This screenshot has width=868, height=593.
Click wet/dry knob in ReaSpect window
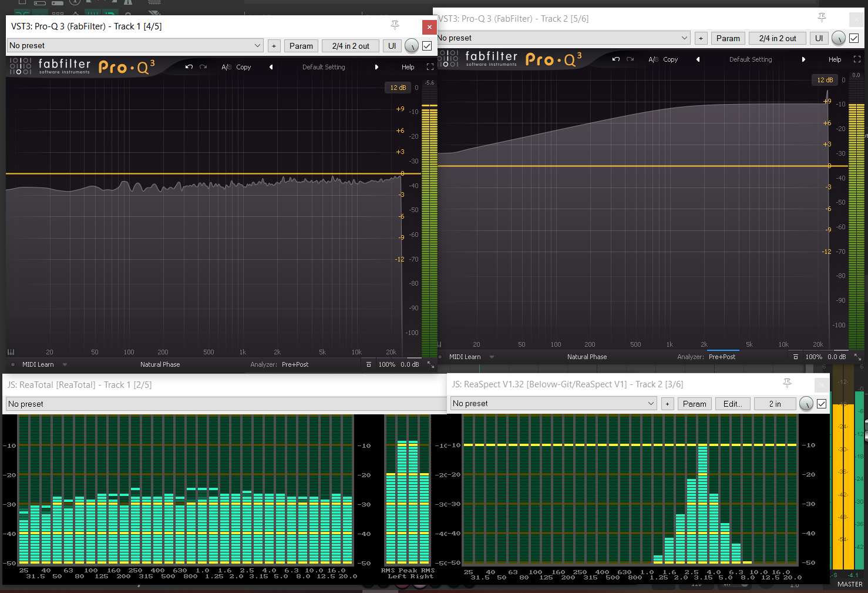(x=806, y=404)
